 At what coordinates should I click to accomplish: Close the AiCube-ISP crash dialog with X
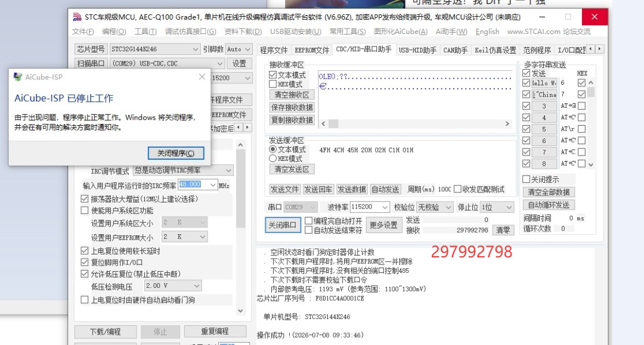click(x=202, y=77)
